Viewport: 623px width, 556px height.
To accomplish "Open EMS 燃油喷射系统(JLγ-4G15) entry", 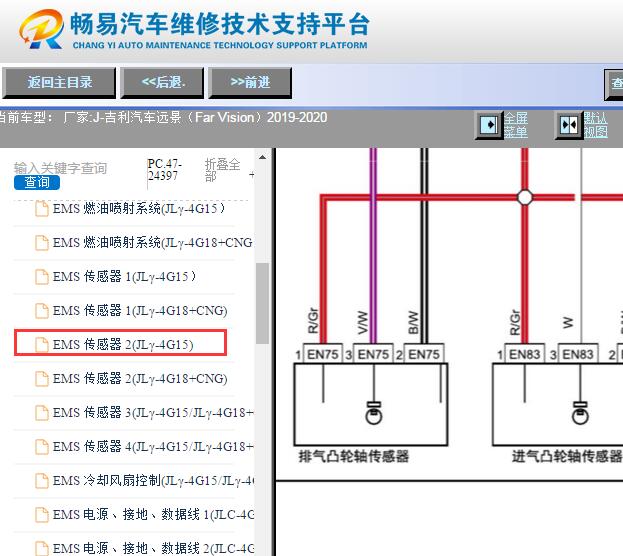I will (x=139, y=209).
